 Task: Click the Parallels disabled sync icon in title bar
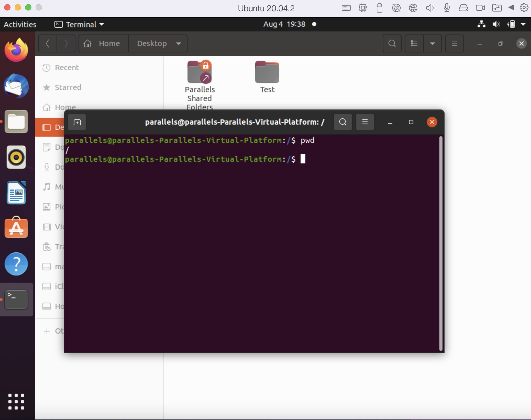(396, 8)
